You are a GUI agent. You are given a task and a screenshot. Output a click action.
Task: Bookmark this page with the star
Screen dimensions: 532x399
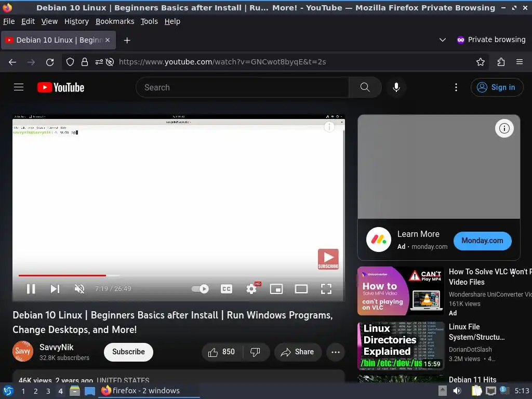coord(481,62)
